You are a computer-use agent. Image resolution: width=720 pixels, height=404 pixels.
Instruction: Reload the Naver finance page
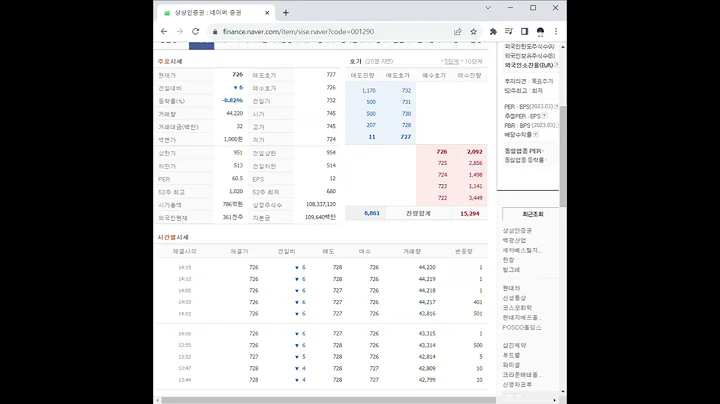click(x=196, y=31)
